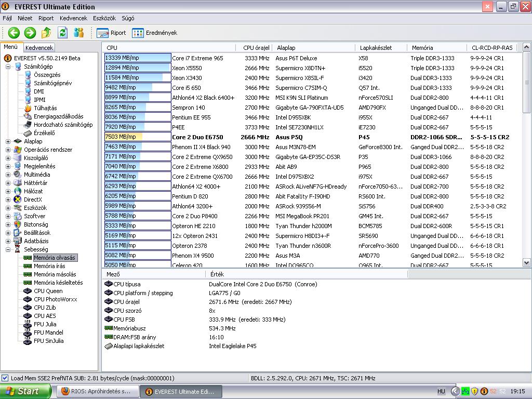Select the Összegzés tree item
Screen dimensions: 532x399
click(47, 75)
